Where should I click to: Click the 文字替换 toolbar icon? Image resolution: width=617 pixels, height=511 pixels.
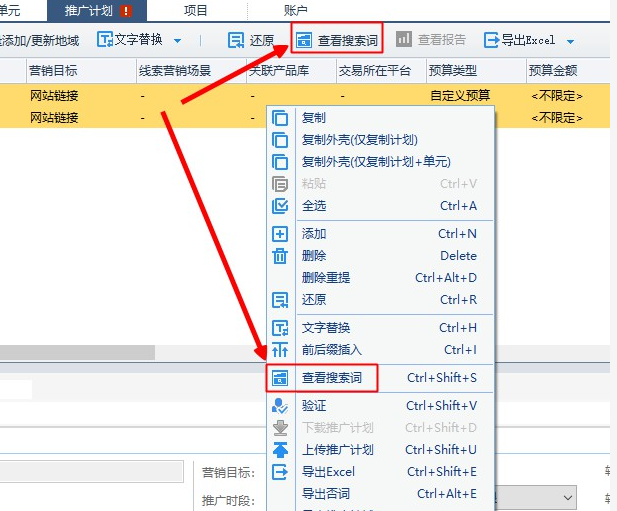pos(105,40)
